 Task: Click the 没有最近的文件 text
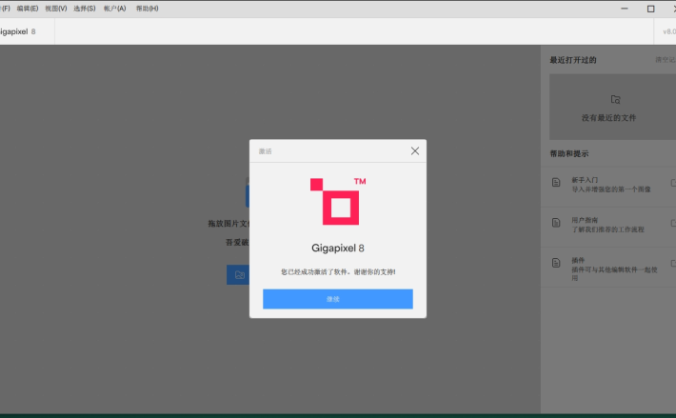coord(608,118)
